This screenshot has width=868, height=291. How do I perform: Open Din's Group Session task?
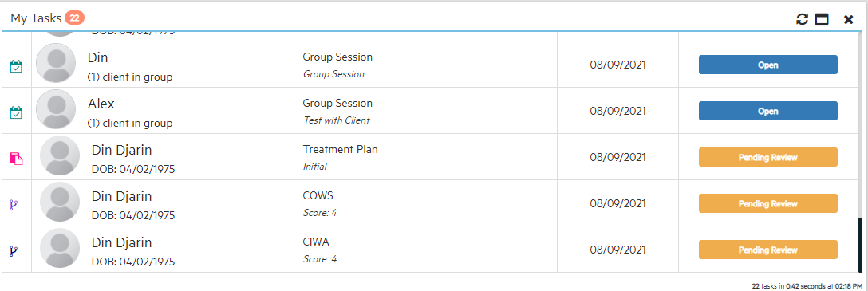coord(767,65)
